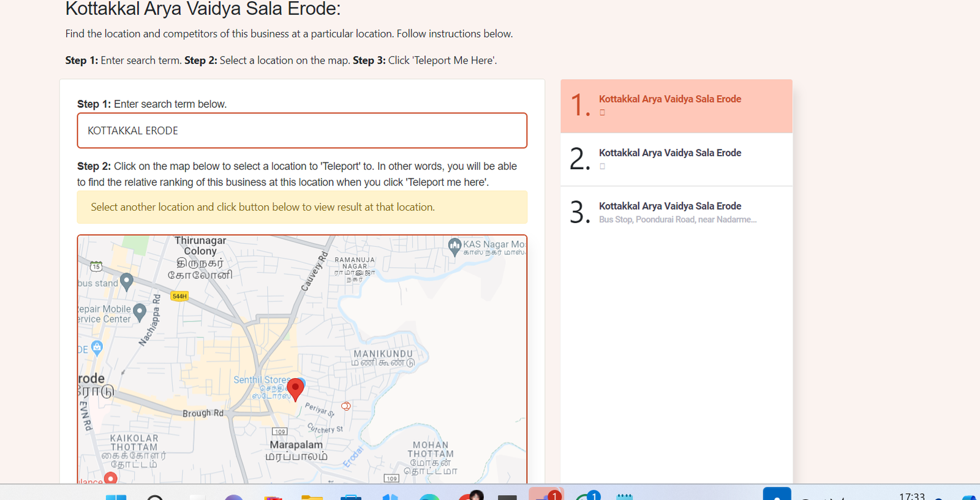The height and width of the screenshot is (500, 980).
Task: Click the KOTTAKKAL ERODE search term field
Action: pyautogui.click(x=302, y=131)
